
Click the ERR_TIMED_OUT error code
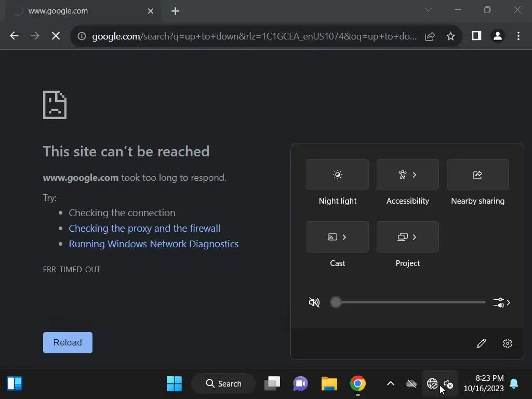click(72, 270)
